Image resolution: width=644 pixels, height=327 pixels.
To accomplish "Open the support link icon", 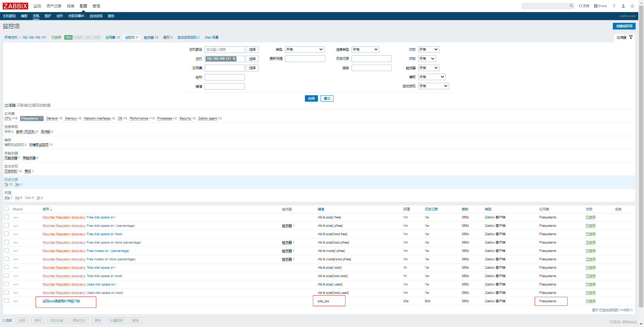I will tap(584, 6).
